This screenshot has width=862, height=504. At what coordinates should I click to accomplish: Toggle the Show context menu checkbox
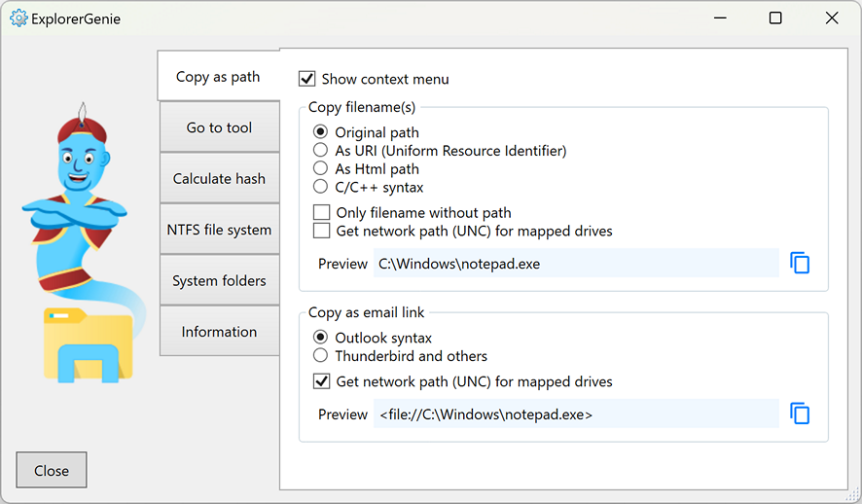[306, 79]
